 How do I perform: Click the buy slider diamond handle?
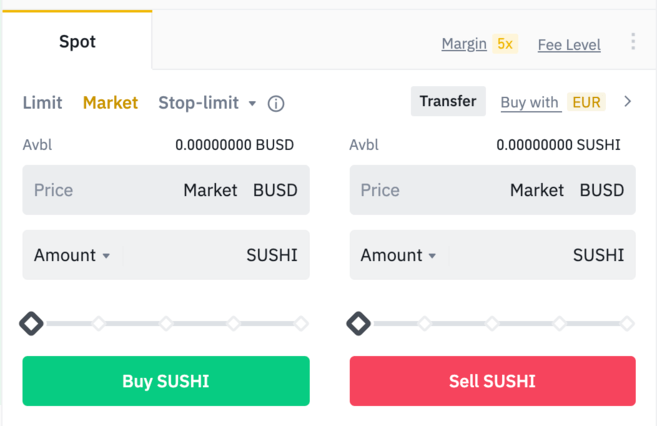click(31, 323)
